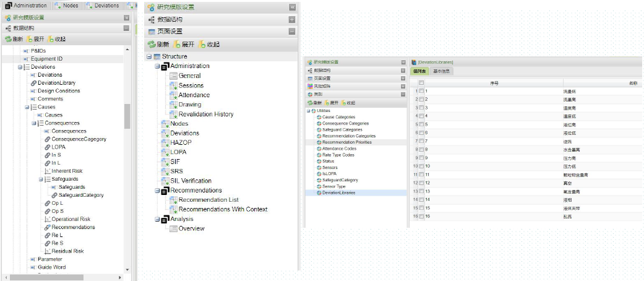Click the 序号 column header
This screenshot has height=281, width=644.
pyautogui.click(x=494, y=82)
